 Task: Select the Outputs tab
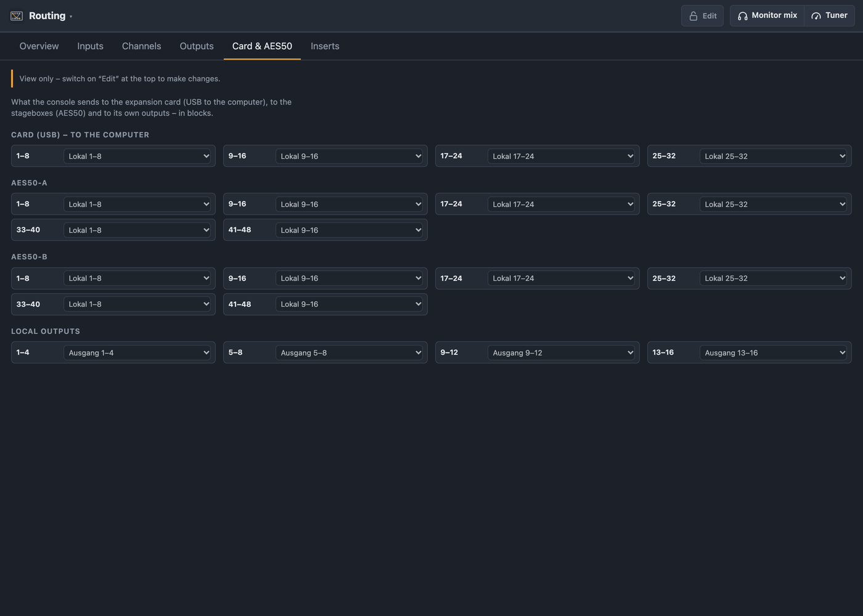[x=197, y=46]
